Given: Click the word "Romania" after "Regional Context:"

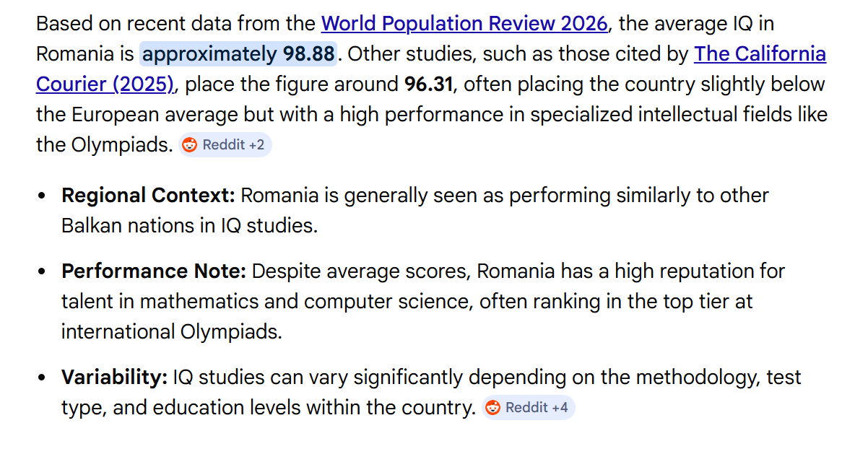Looking at the screenshot, I should 277,196.
